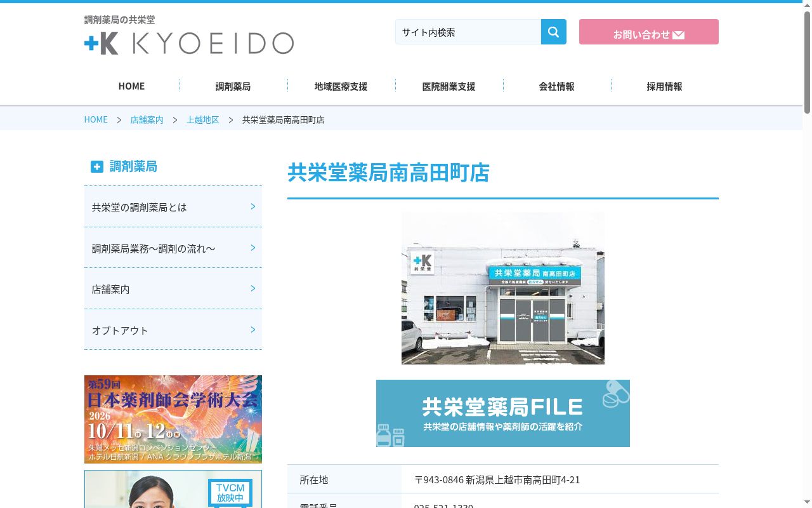The width and height of the screenshot is (812, 508).
Task: Follow the 店舗案内 breadcrumb link
Action: pos(147,119)
